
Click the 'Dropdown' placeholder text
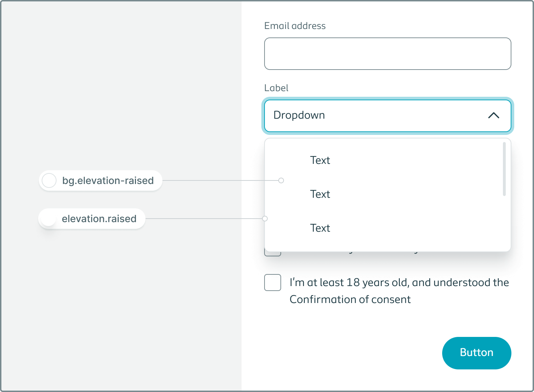(299, 115)
